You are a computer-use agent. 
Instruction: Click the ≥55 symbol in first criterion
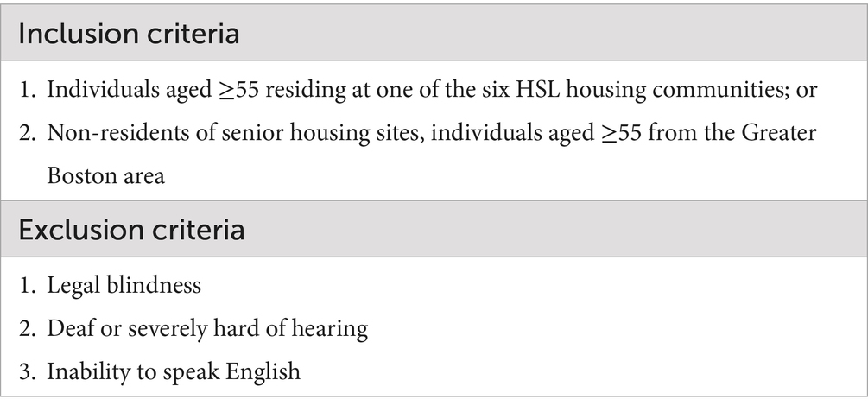click(238, 90)
